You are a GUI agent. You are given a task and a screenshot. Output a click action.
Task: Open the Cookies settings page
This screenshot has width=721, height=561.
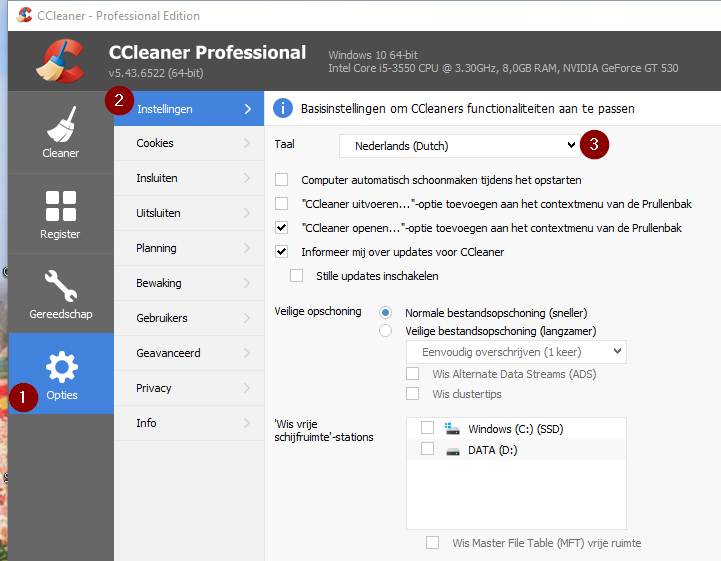(189, 143)
